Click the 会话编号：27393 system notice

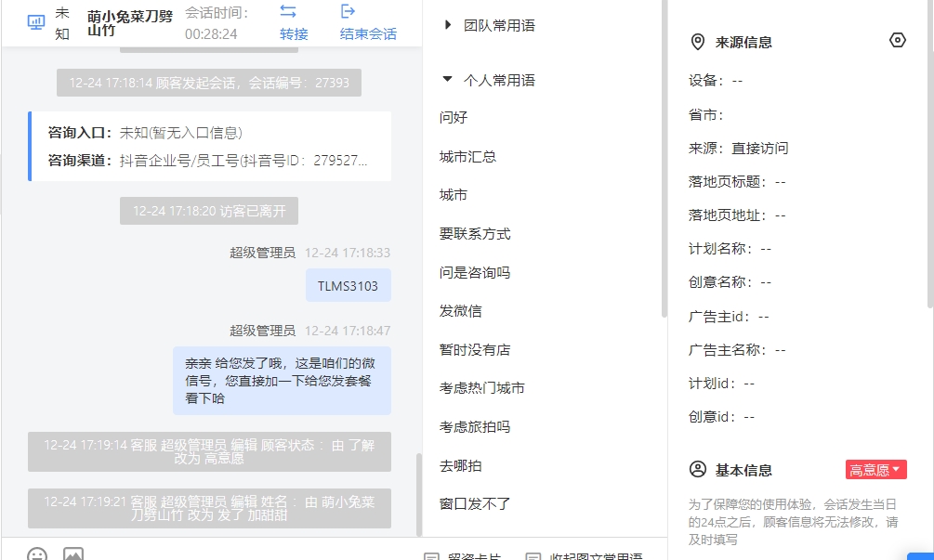pos(209,83)
